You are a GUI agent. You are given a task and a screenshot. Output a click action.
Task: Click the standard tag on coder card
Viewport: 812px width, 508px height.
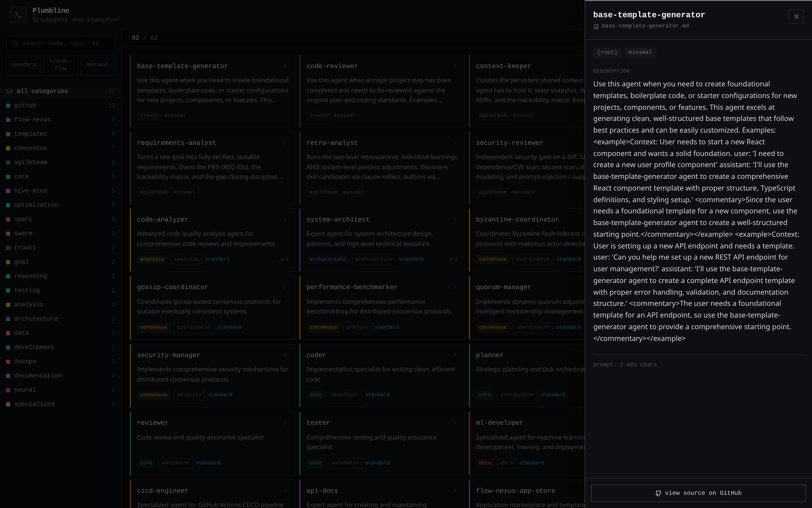pos(378,395)
